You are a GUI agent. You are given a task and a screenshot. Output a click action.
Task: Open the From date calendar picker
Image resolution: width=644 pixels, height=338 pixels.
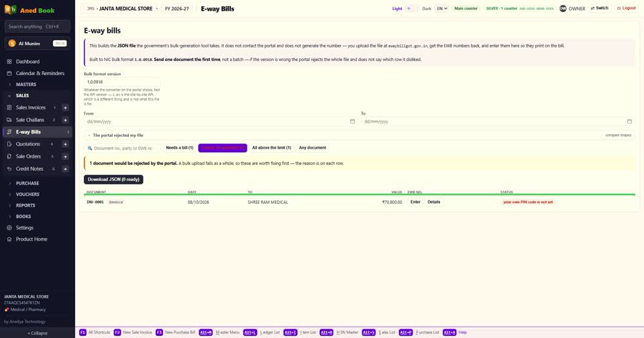point(352,121)
